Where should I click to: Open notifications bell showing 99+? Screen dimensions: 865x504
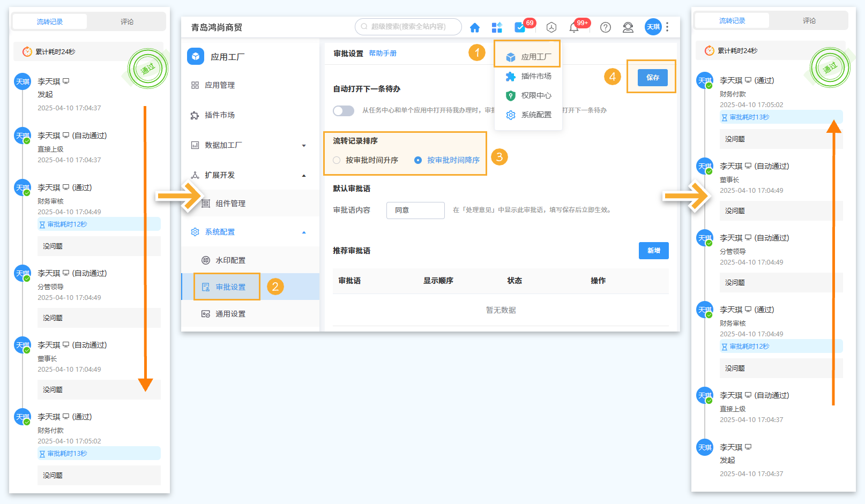tap(574, 27)
